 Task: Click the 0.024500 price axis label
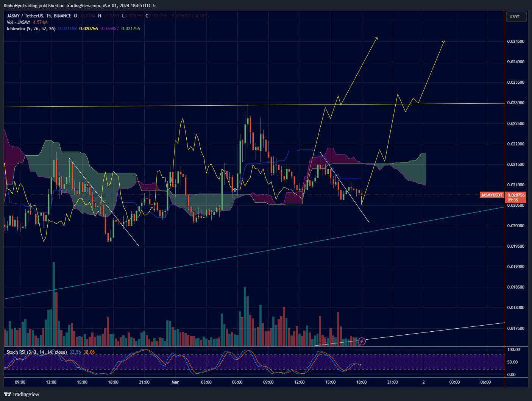(x=516, y=41)
